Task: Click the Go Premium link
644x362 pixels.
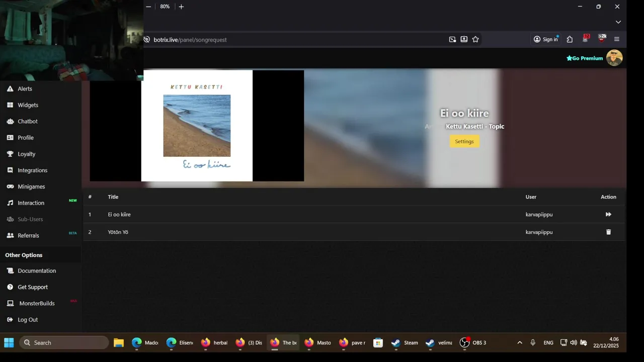Action: (585, 58)
